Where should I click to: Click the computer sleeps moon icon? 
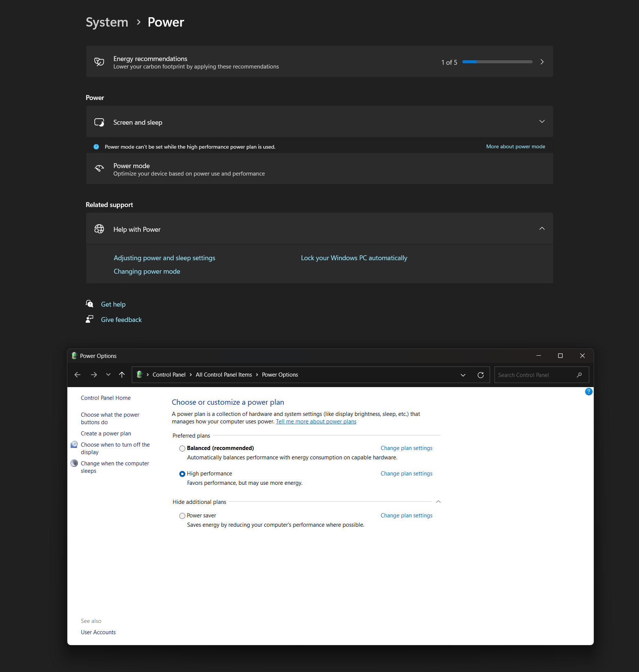pos(74,463)
